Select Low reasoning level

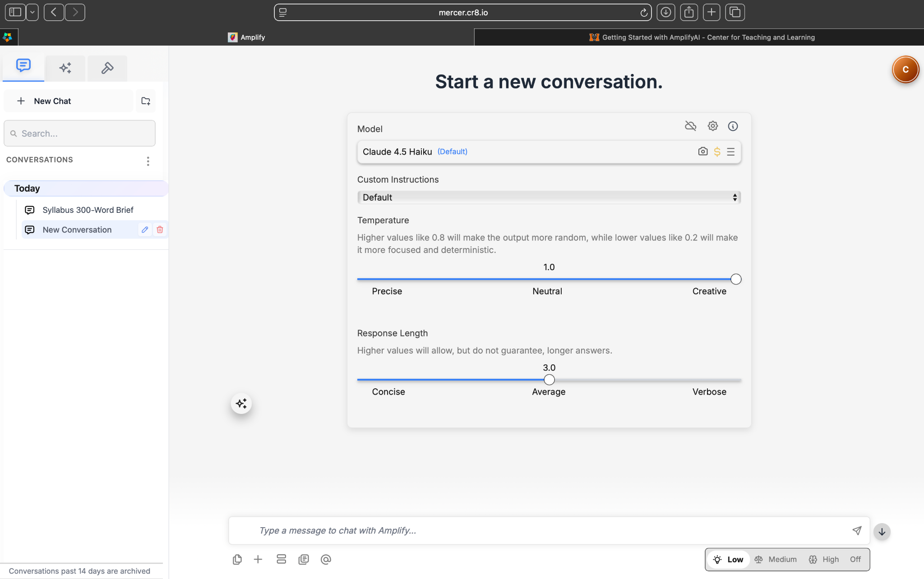(728, 560)
